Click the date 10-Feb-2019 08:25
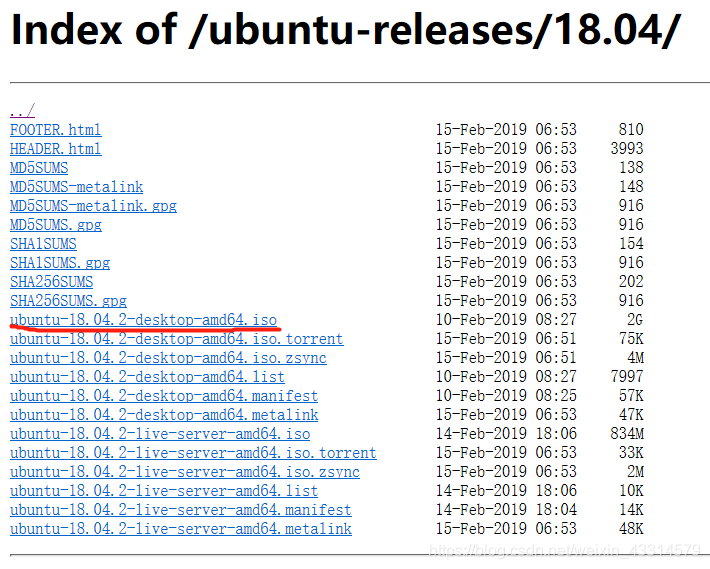The width and height of the screenshot is (710, 569). 506,396
